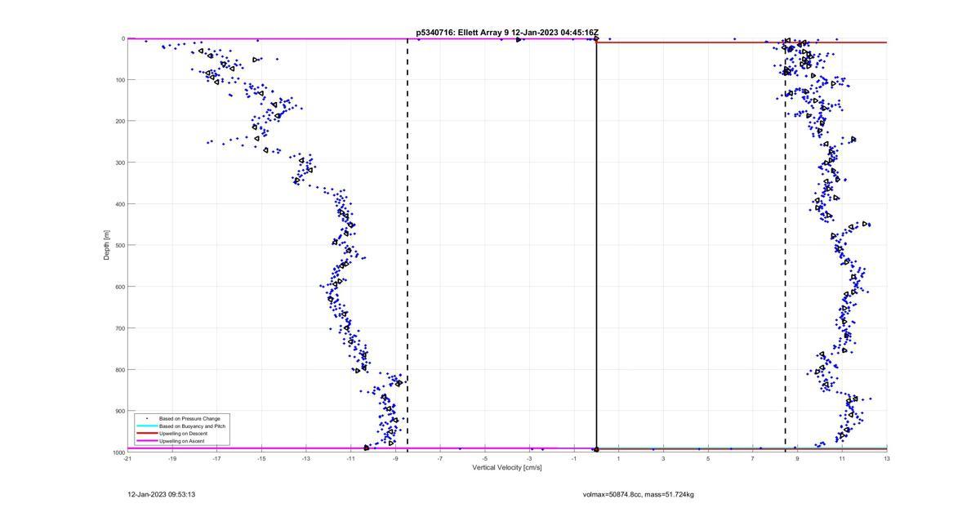Click the depth-axis tick label "300"
The height and width of the screenshot is (508, 980).
click(119, 163)
